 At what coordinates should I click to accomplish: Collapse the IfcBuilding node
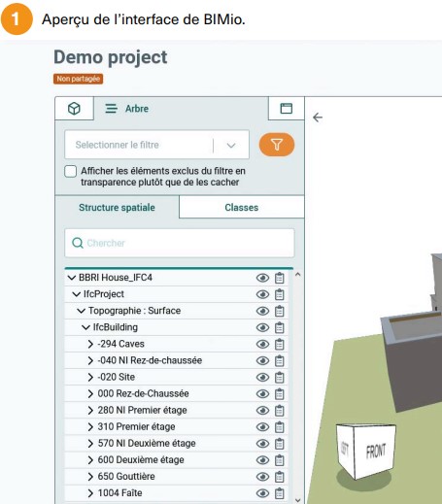point(85,327)
